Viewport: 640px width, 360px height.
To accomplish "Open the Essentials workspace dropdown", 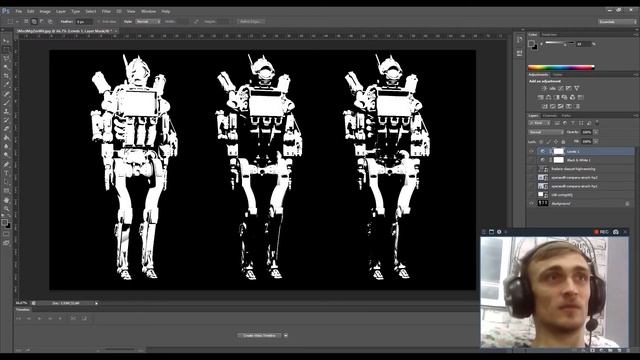I will [x=617, y=21].
